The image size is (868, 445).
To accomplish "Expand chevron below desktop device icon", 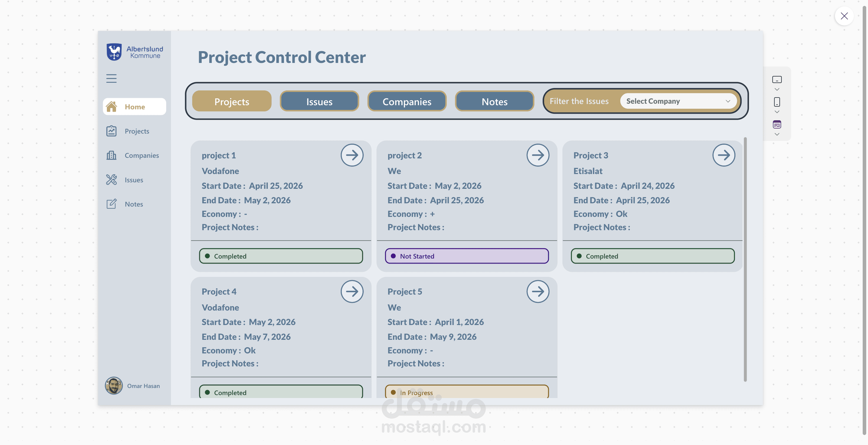I will pos(777,89).
